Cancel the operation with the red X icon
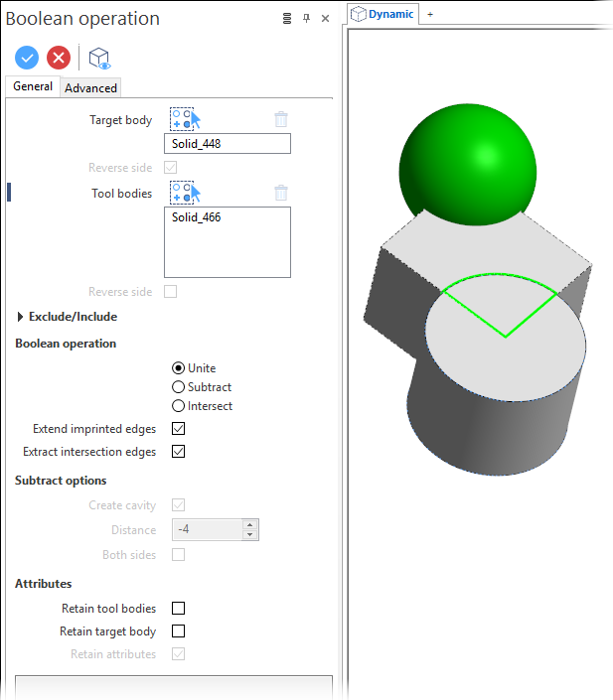This screenshot has height=700, width=613. [59, 58]
